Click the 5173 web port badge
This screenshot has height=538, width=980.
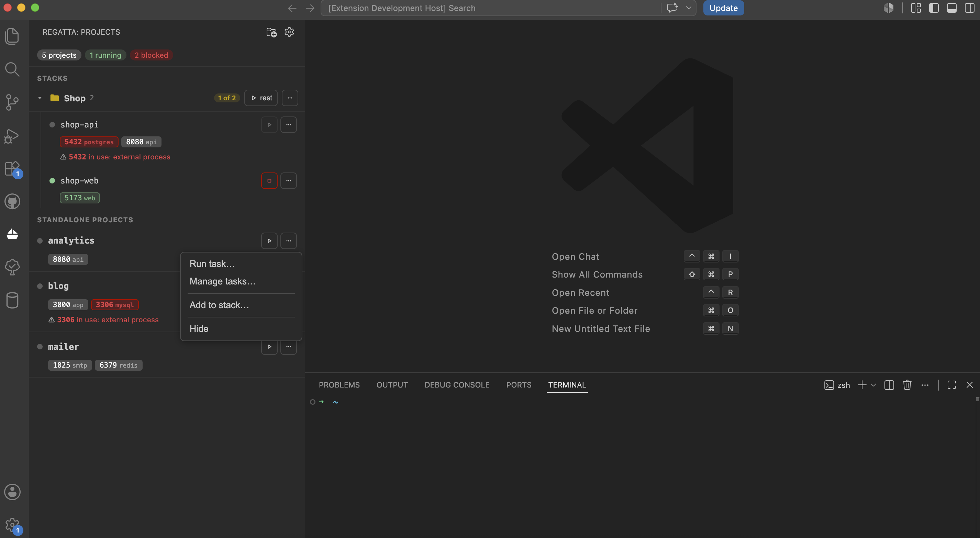80,198
